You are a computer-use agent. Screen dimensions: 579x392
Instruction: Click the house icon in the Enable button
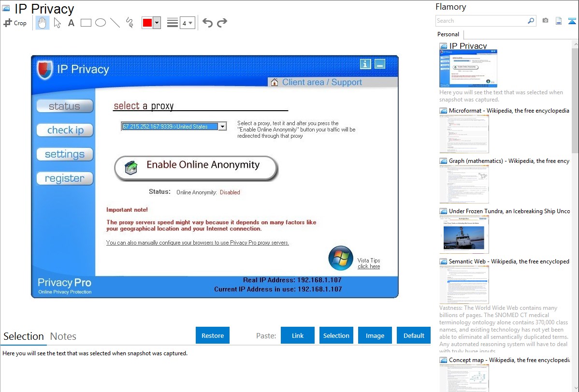[x=131, y=168]
